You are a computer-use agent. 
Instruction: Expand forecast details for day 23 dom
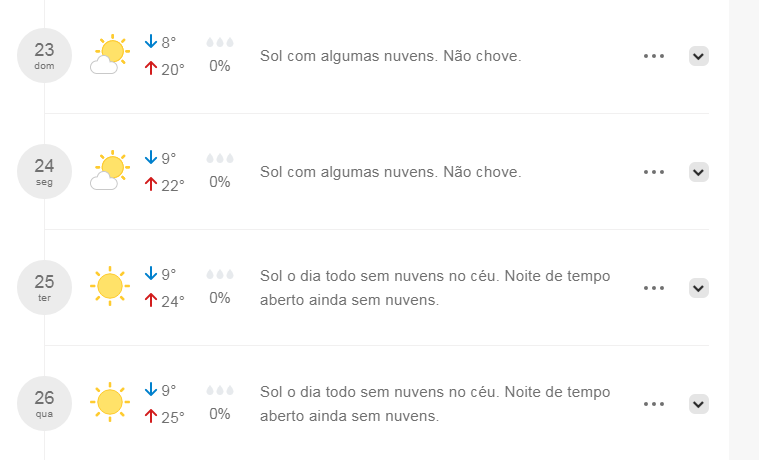[698, 56]
